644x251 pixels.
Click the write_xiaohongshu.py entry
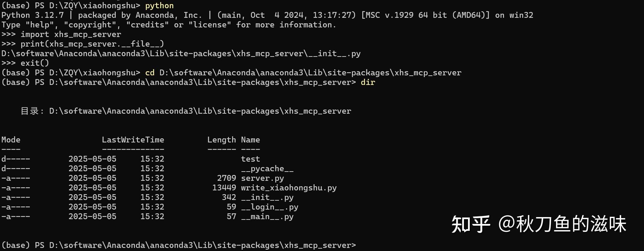289,188
